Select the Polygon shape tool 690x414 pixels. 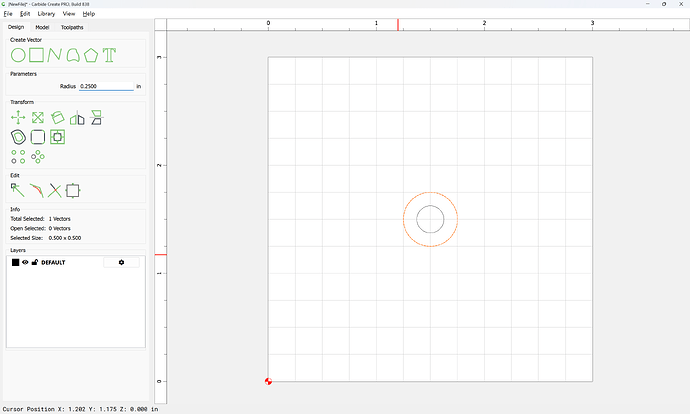point(91,55)
